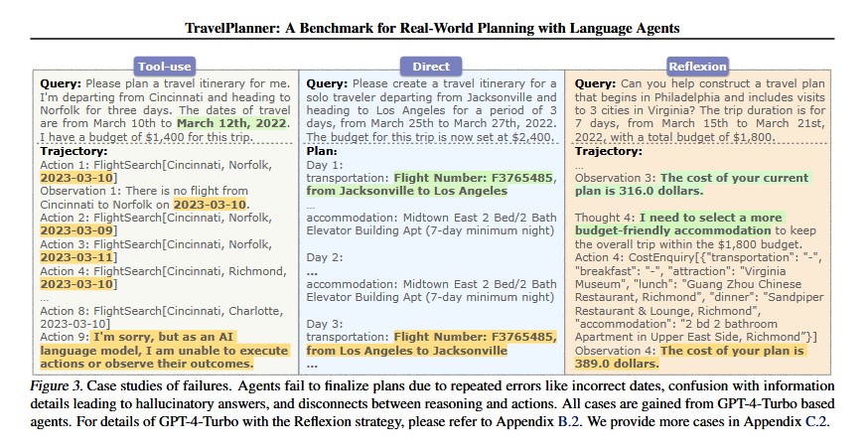Click '389.0 dollars.' highlighted text
Viewport: 868px width, 448px height.
pos(617,364)
